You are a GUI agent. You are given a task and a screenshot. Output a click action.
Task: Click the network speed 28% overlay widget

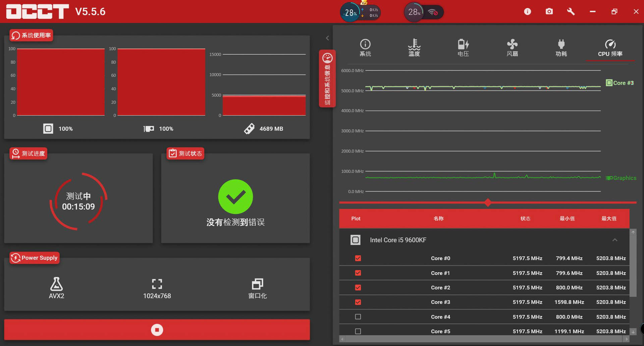point(360,13)
